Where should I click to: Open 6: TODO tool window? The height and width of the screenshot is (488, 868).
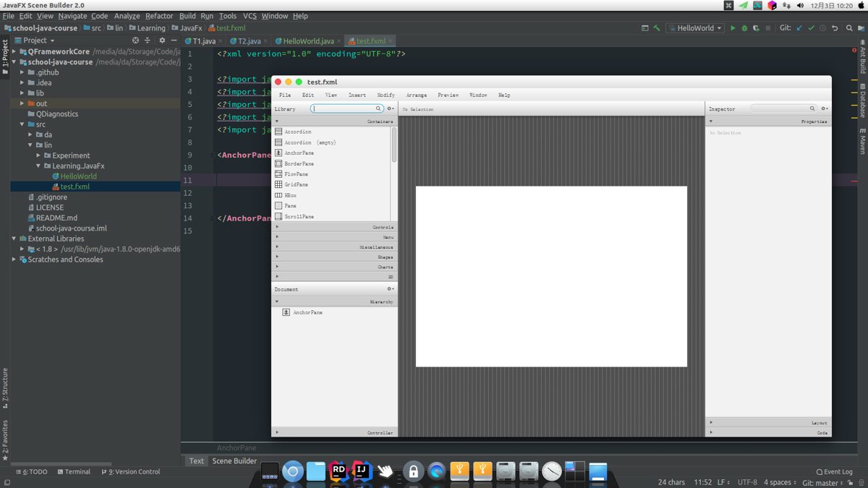pyautogui.click(x=30, y=472)
